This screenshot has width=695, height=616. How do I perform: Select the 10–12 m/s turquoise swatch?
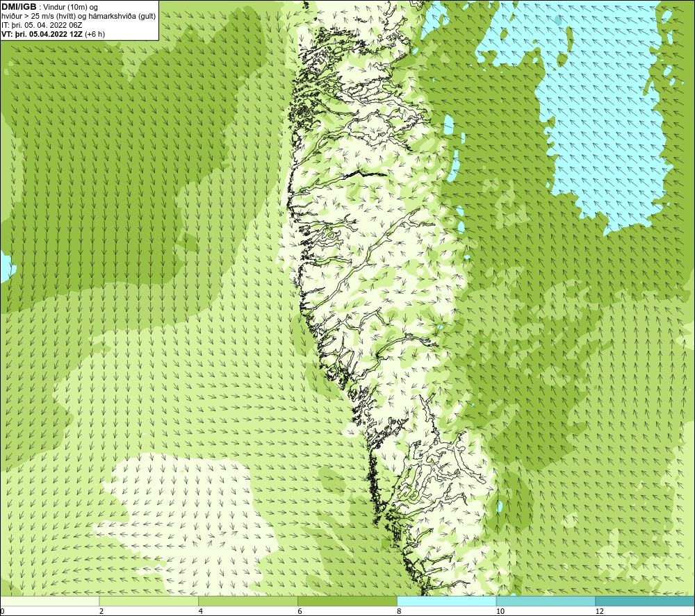coord(546,601)
